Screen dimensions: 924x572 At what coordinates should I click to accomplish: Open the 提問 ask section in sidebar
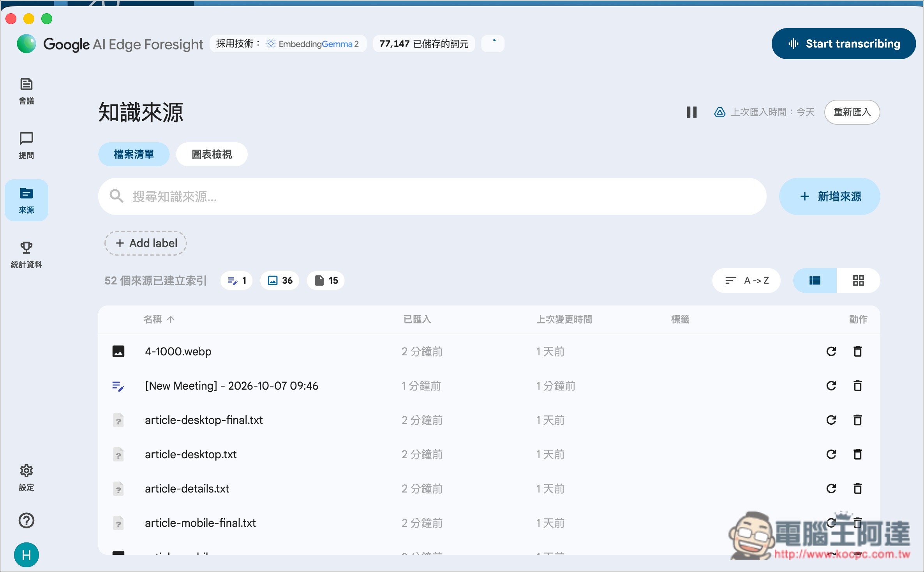click(x=26, y=146)
